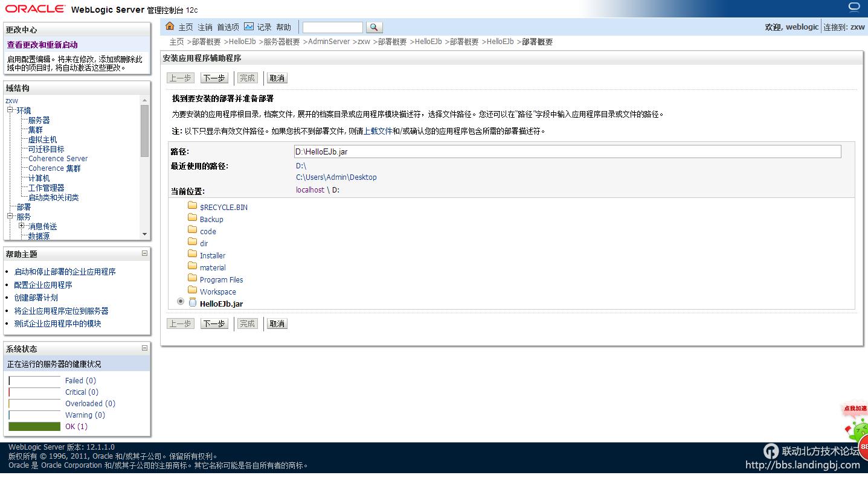Collapse the 系统状态 panel with its minus toggle

click(x=144, y=348)
